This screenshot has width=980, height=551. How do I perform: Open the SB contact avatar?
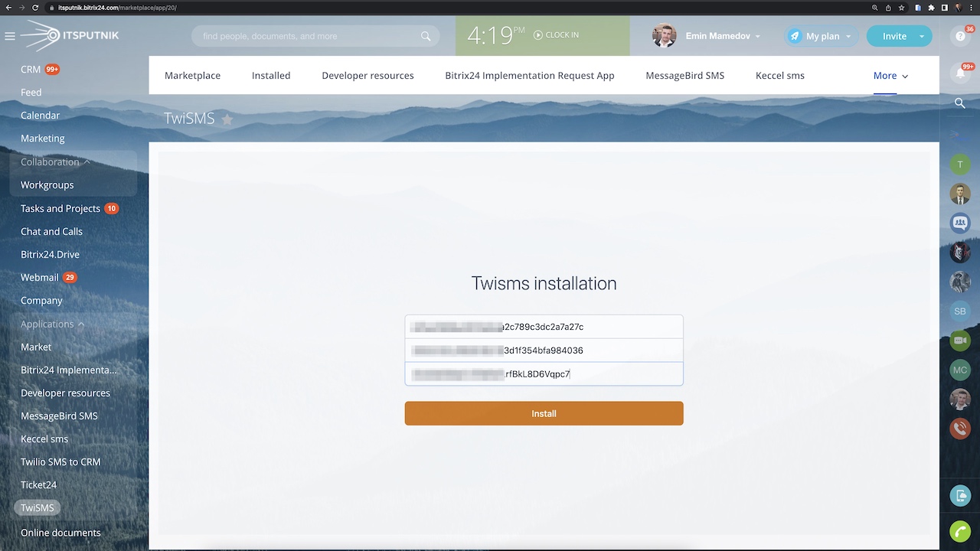[960, 311]
